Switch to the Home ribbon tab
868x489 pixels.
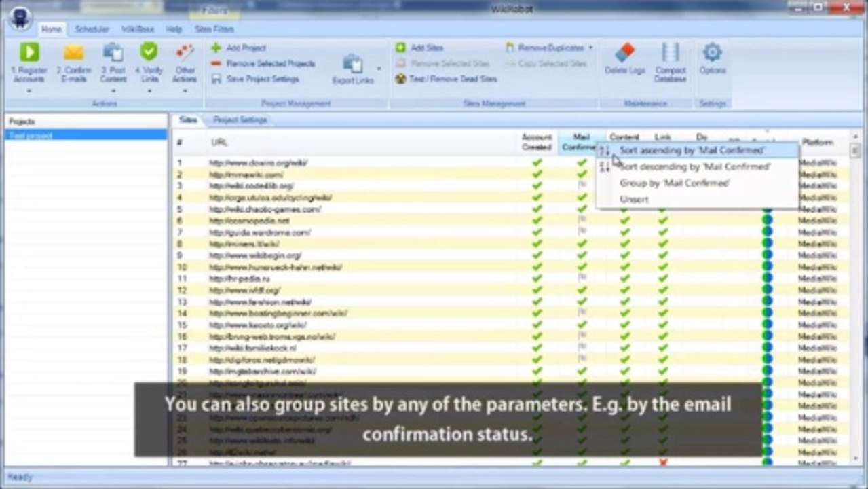52,30
